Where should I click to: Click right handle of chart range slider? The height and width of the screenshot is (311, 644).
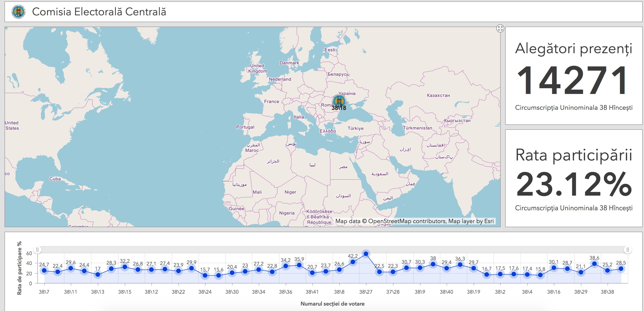[628, 249]
